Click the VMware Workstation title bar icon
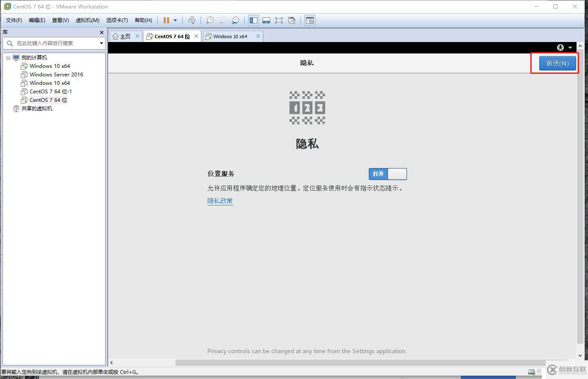Image resolution: width=588 pixels, height=379 pixels. [x=7, y=6]
